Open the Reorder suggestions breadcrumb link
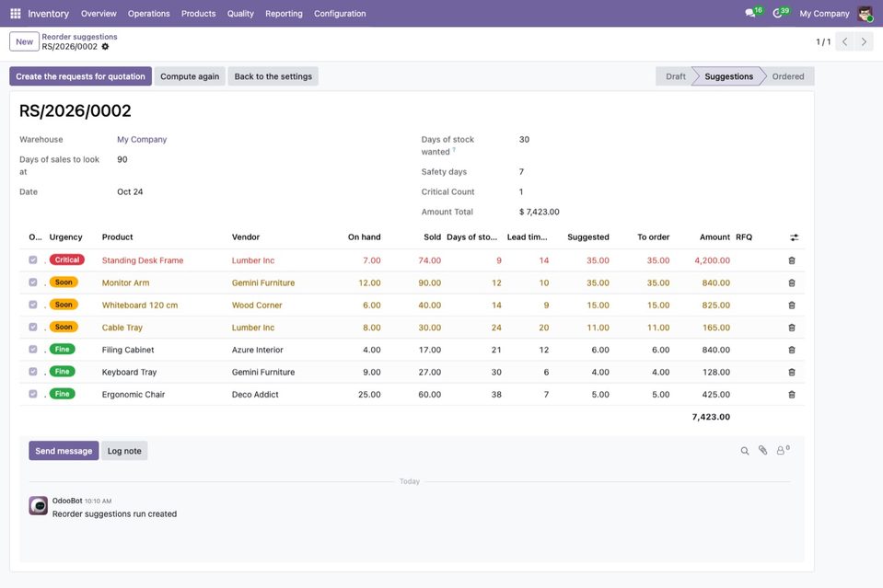Screen dimensions: 883x588 (x=79, y=37)
